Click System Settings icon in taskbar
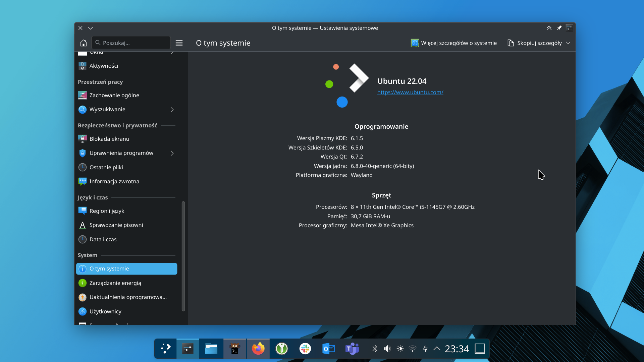This screenshot has height=362, width=644. [188, 349]
